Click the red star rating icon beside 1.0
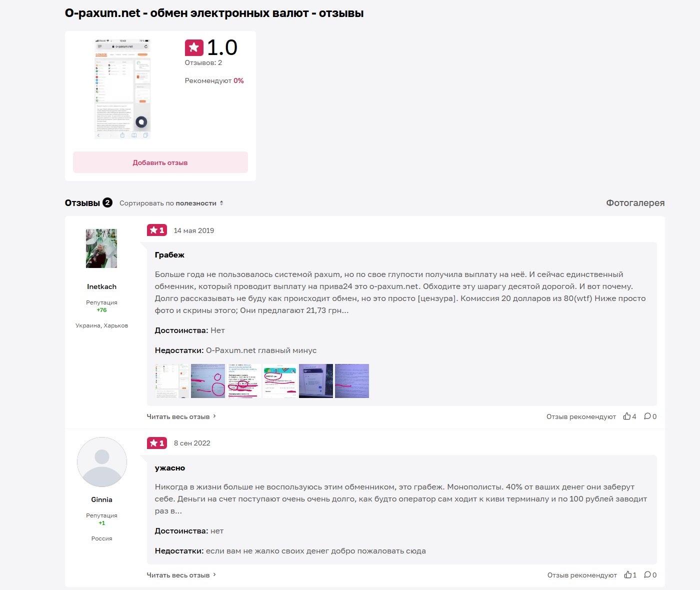Viewport: 700px width, 590px height. [194, 48]
